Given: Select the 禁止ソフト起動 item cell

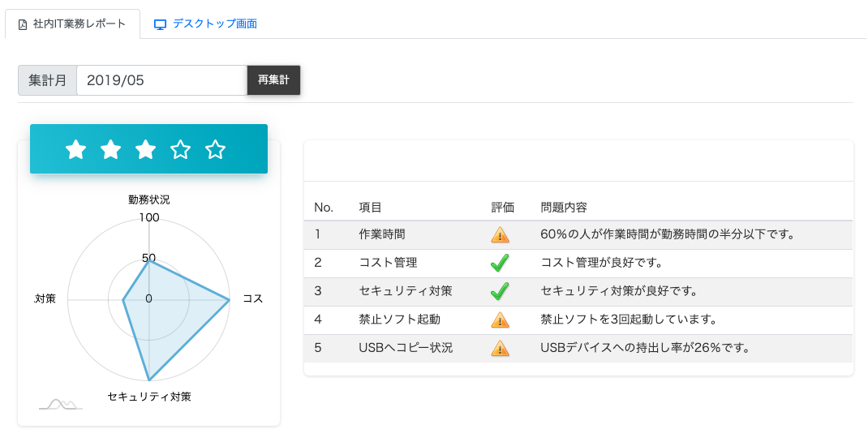Looking at the screenshot, I should point(400,320).
